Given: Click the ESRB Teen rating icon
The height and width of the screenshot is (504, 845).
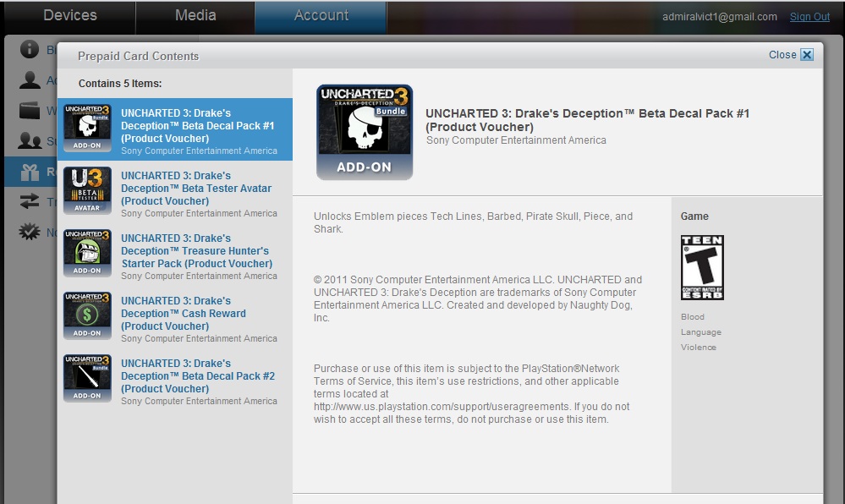Looking at the screenshot, I should (x=702, y=267).
